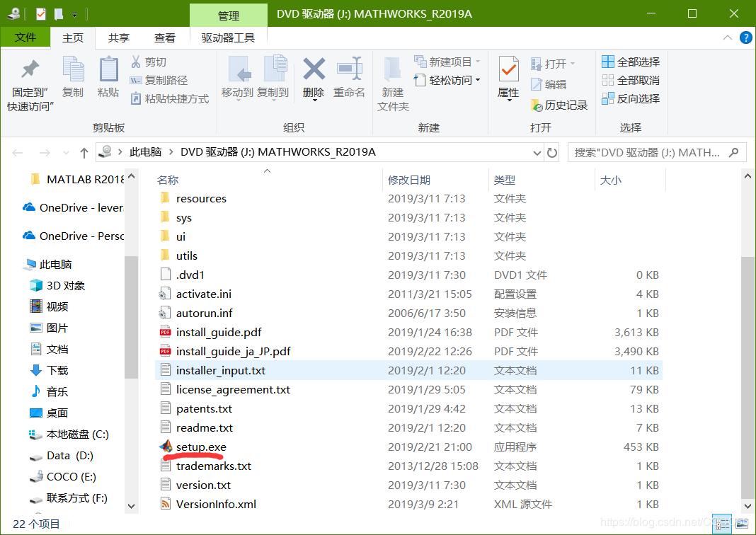
Task: Open the File (文件) menu
Action: click(25, 38)
